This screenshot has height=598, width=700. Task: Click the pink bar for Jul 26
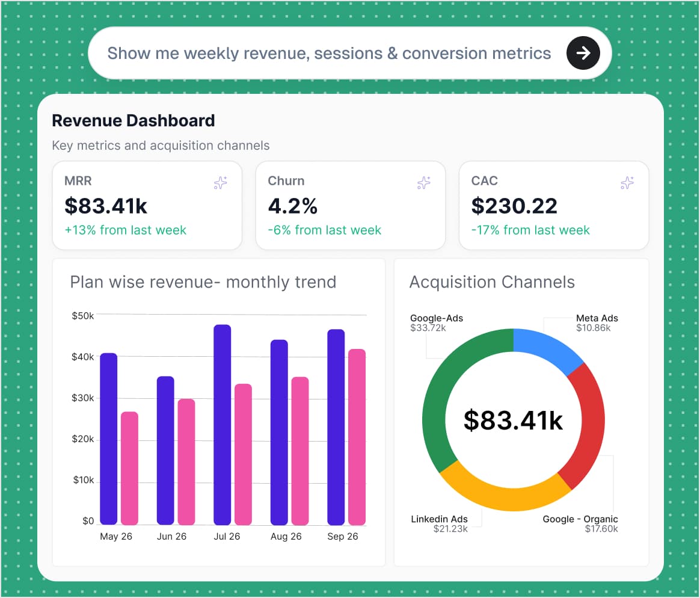[244, 454]
